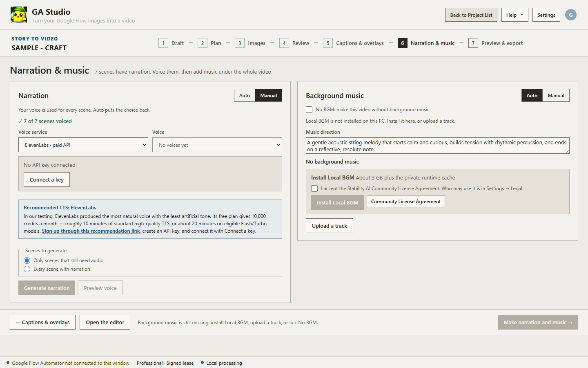Accept the Stability AI license checkbox

coord(314,188)
